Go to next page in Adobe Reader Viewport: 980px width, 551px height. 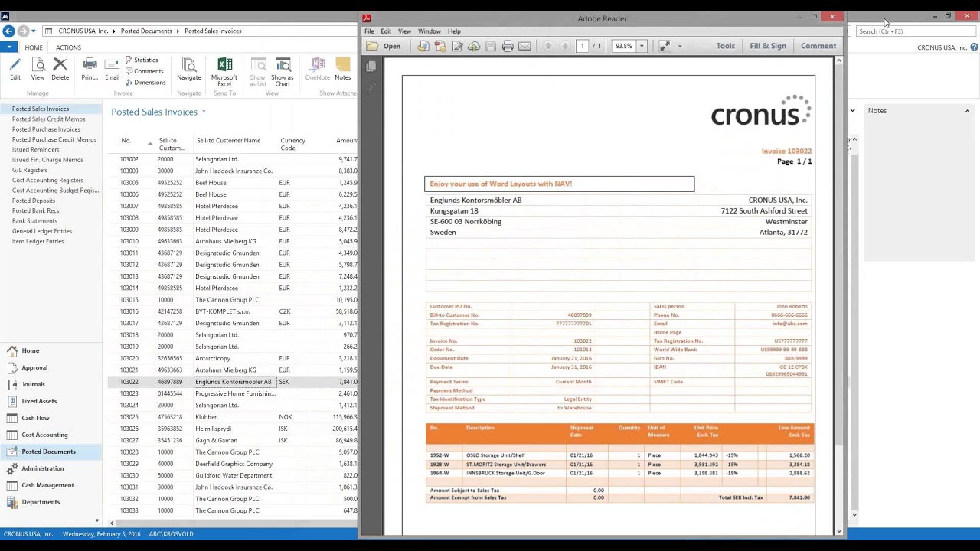click(x=565, y=46)
